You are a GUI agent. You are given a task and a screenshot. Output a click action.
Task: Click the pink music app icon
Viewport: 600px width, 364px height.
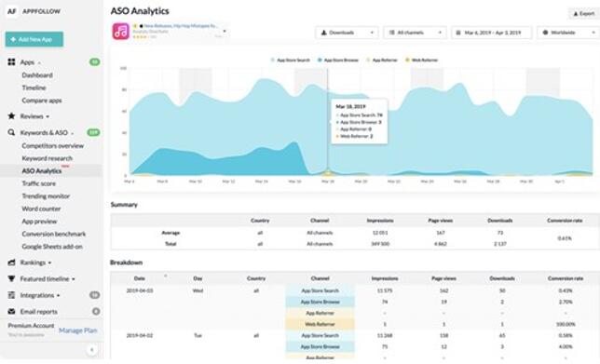point(120,32)
